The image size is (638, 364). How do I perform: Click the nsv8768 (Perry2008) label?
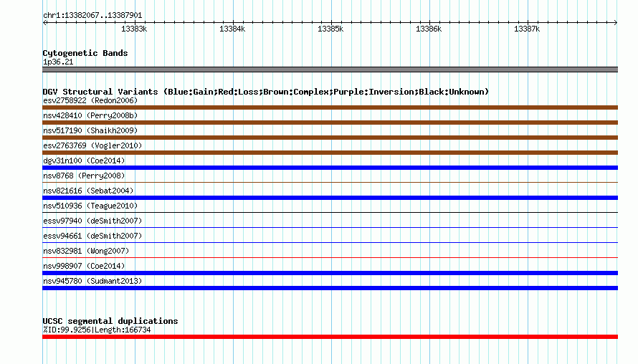click(84, 176)
